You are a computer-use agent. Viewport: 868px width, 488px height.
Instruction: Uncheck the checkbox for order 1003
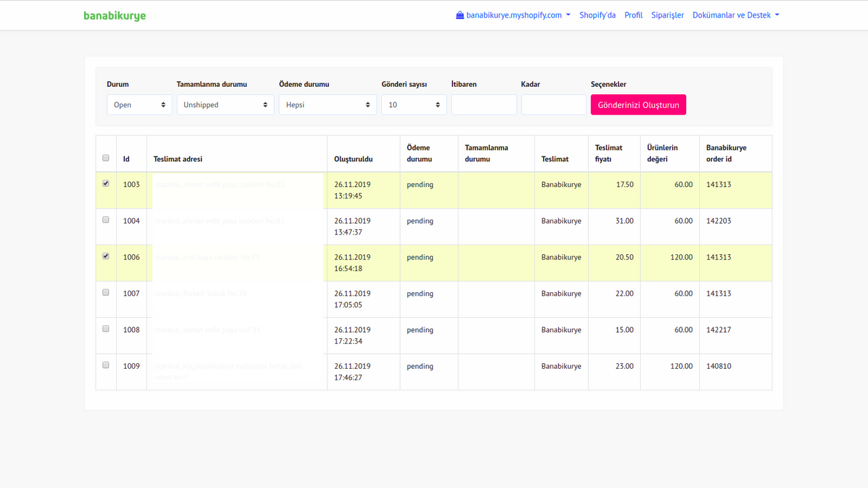point(106,184)
